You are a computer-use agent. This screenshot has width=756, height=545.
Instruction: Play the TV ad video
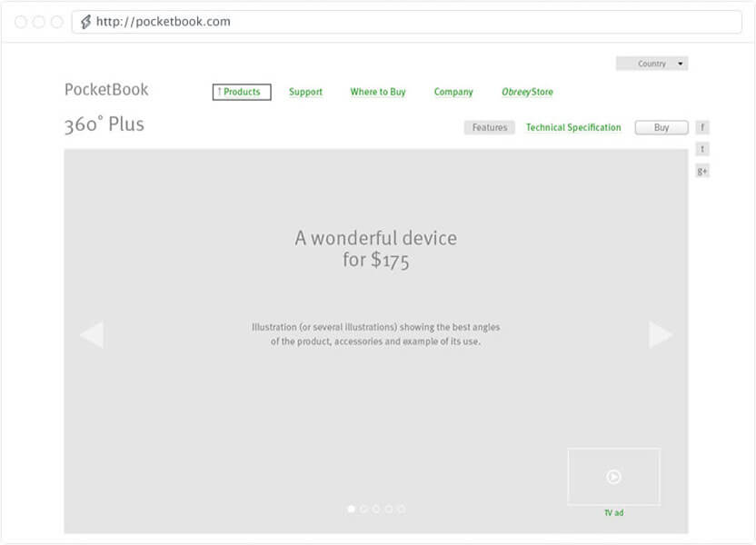click(x=613, y=476)
